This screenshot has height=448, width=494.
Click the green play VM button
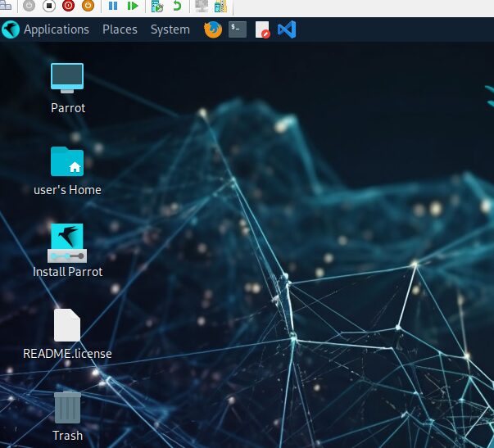tap(132, 6)
